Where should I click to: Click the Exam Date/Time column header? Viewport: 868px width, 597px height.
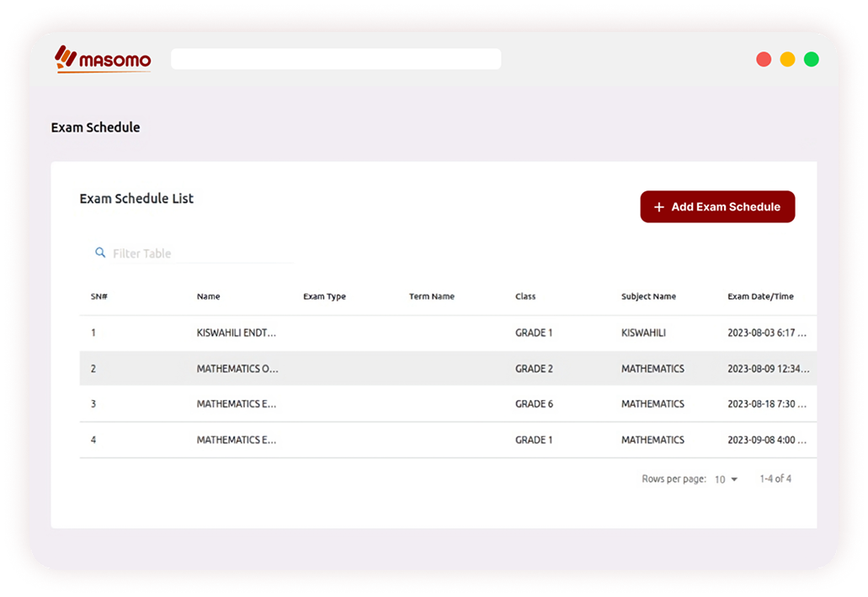760,296
